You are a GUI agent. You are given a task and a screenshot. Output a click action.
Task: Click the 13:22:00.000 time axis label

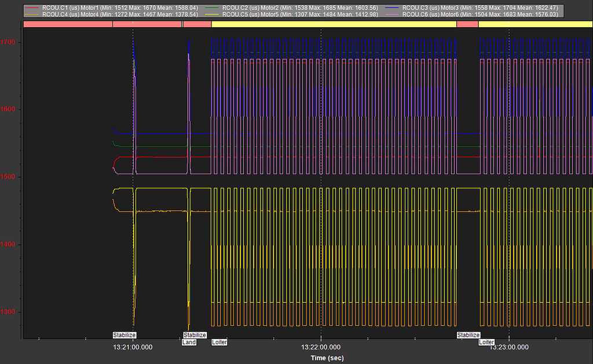(321, 347)
